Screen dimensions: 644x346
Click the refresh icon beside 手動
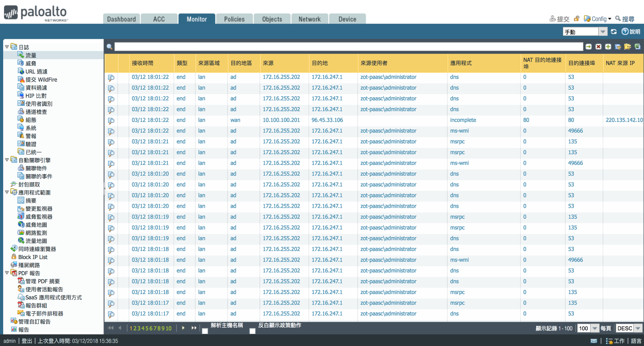tap(614, 31)
